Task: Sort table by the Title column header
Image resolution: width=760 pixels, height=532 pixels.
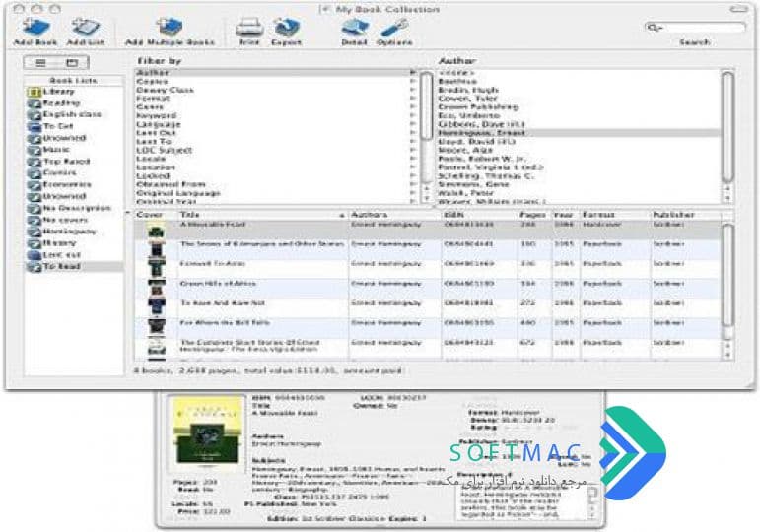Action: 262,214
